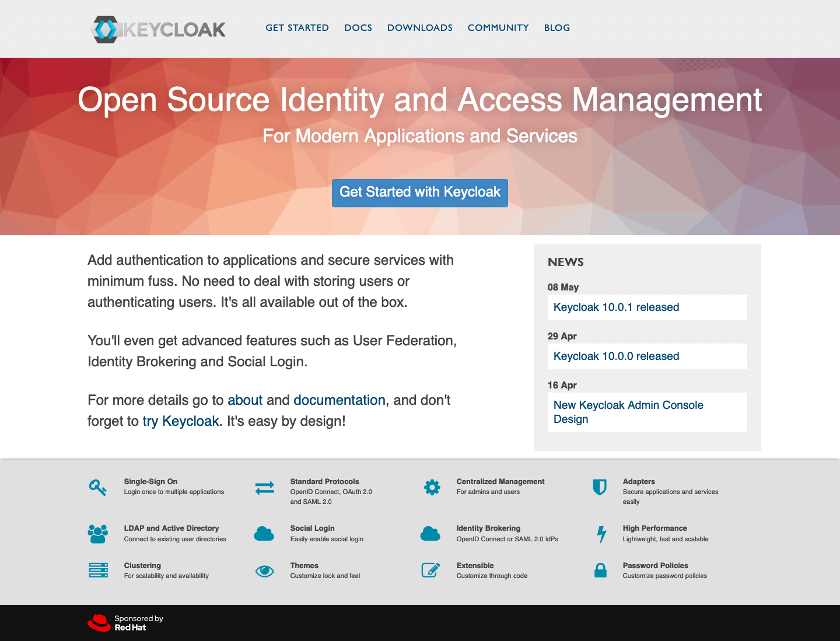840x641 pixels.
Task: Click the Social Login heading
Action: 312,528
